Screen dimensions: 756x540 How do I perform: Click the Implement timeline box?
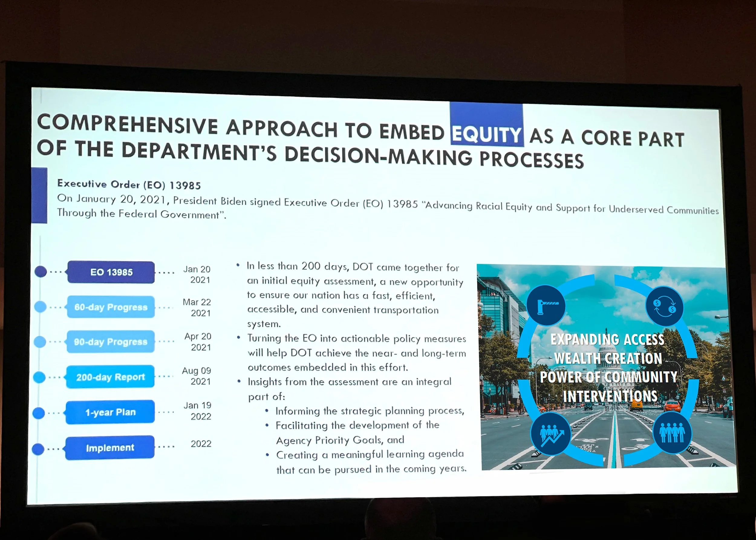(110, 448)
